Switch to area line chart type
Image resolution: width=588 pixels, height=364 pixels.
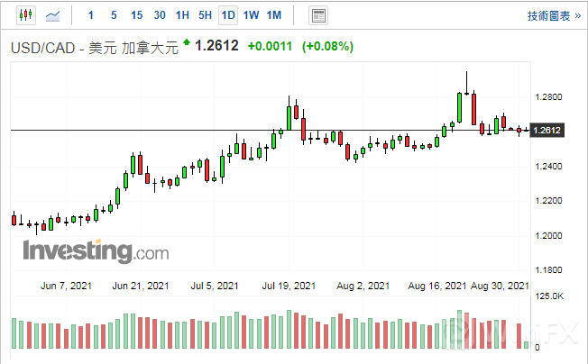(54, 15)
